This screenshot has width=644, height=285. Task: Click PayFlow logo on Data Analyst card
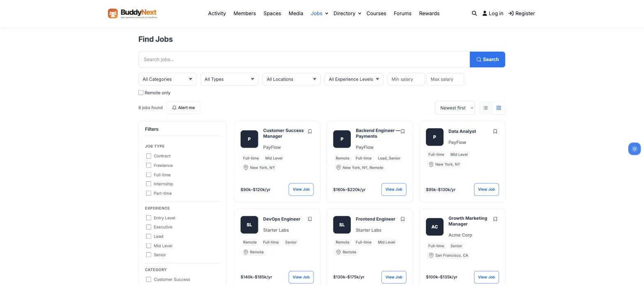[x=435, y=137]
